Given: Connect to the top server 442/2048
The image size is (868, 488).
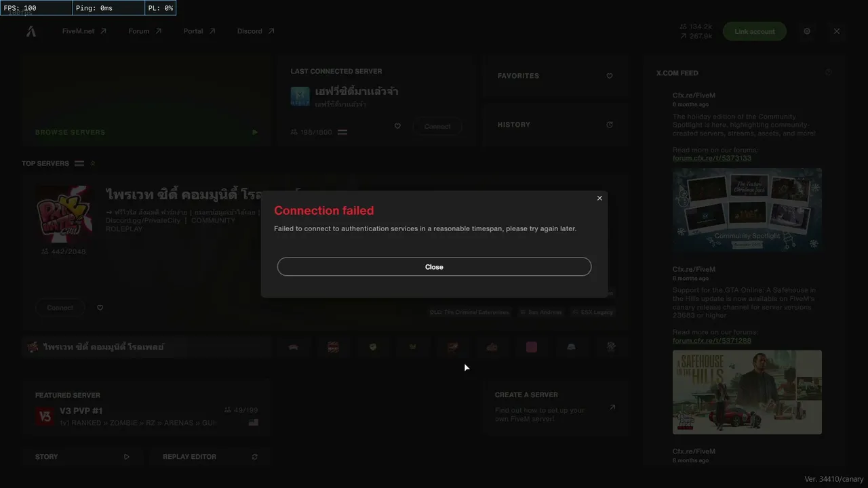Looking at the screenshot, I should (x=60, y=308).
